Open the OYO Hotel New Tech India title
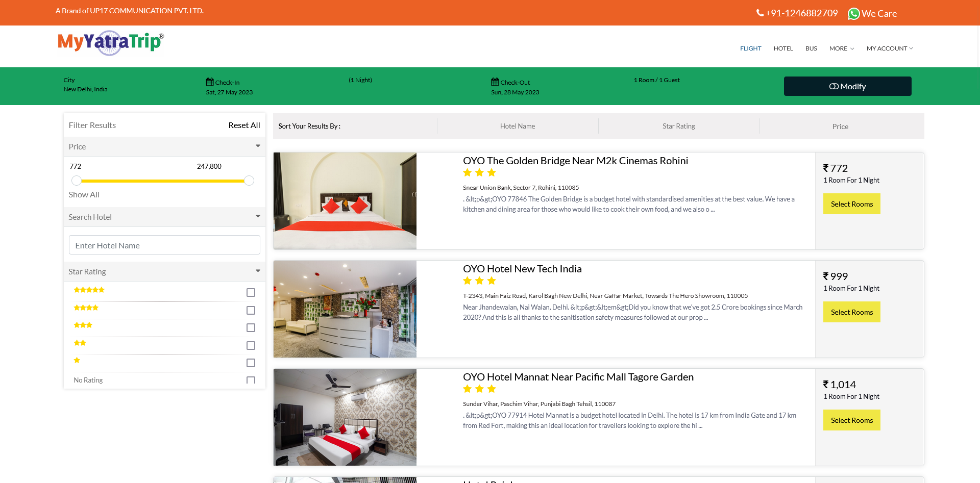This screenshot has width=980, height=483. click(522, 269)
